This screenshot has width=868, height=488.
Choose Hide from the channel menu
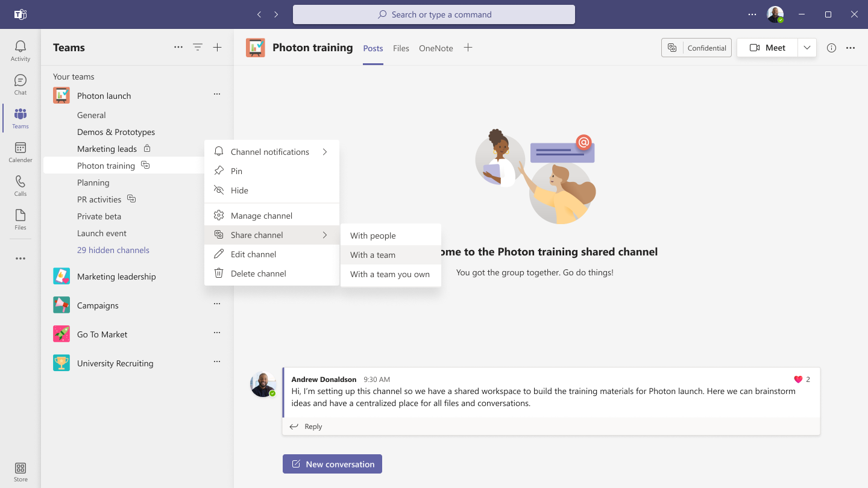272,190
